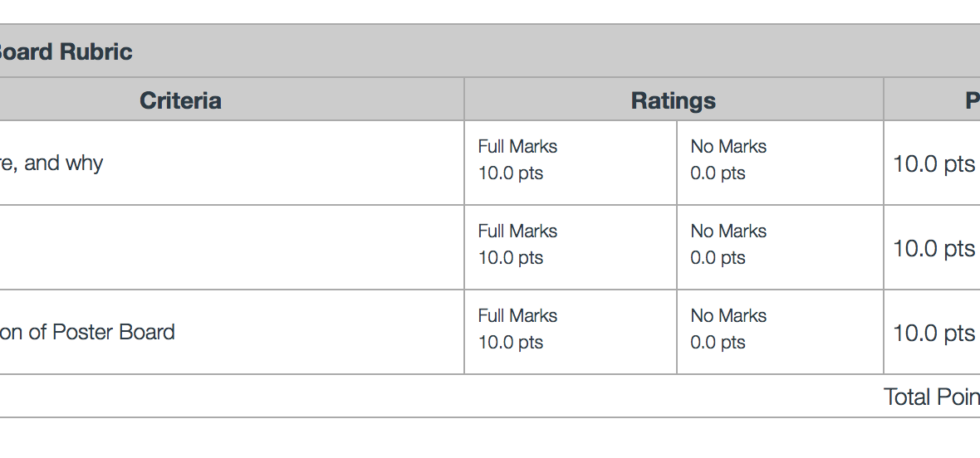This screenshot has width=980, height=458.
Task: Click the 10.0 pts score in first row
Action: 933,164
